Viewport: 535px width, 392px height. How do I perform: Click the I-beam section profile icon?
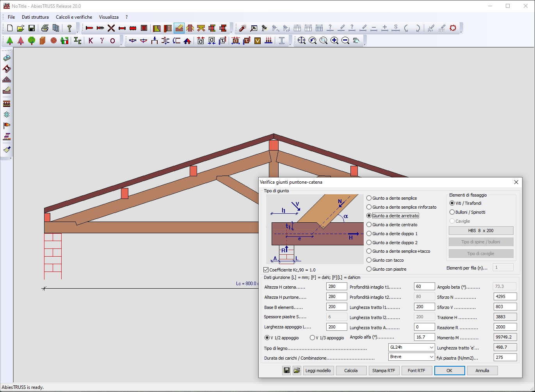tap(282, 41)
